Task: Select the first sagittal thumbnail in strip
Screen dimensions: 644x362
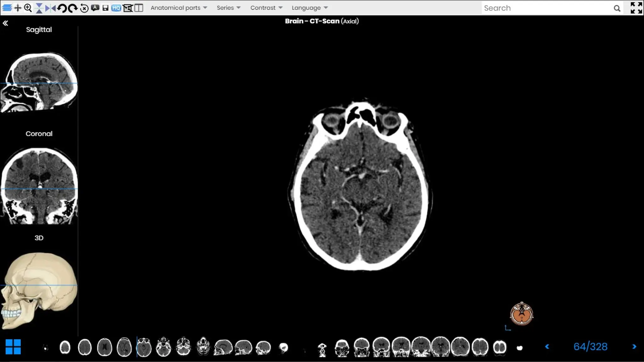Action: pos(223,348)
